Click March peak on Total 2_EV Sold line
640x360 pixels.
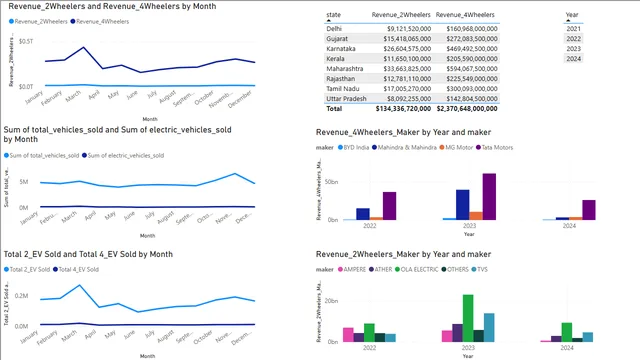(x=80, y=285)
